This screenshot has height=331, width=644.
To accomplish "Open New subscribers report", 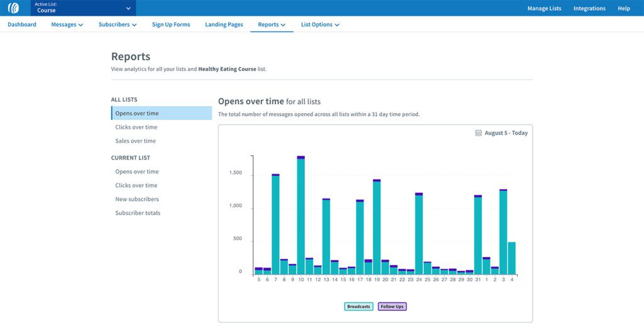I will coord(137,199).
